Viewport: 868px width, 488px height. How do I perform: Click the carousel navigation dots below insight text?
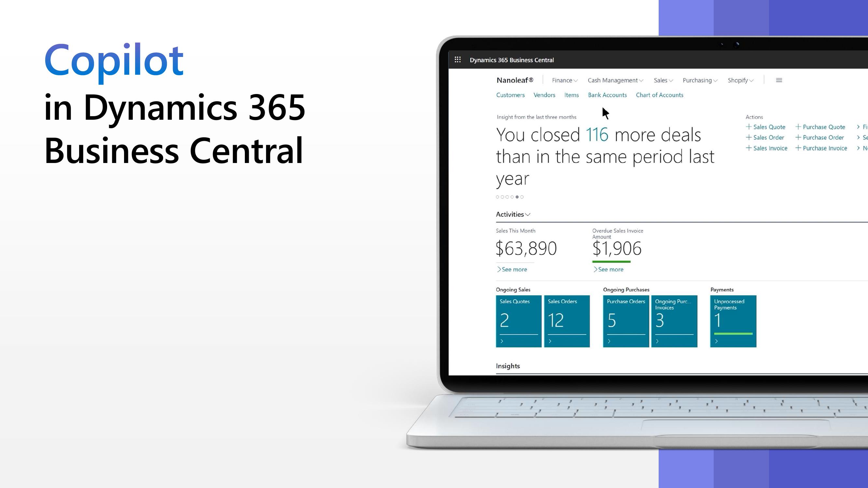point(509,197)
